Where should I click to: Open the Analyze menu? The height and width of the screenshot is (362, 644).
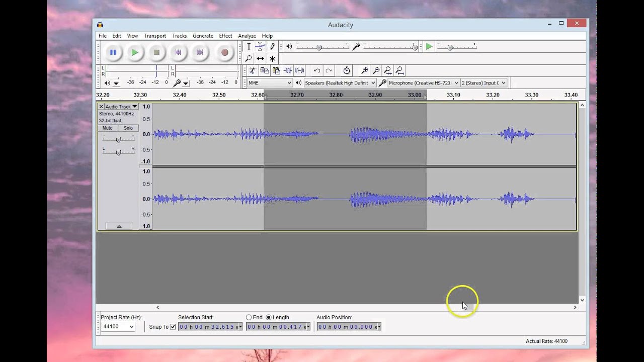click(247, 36)
